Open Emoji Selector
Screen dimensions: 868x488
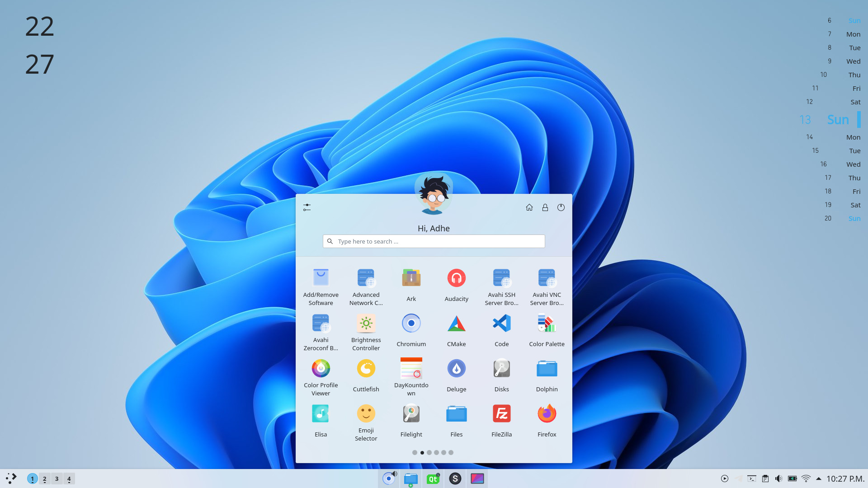tap(366, 422)
